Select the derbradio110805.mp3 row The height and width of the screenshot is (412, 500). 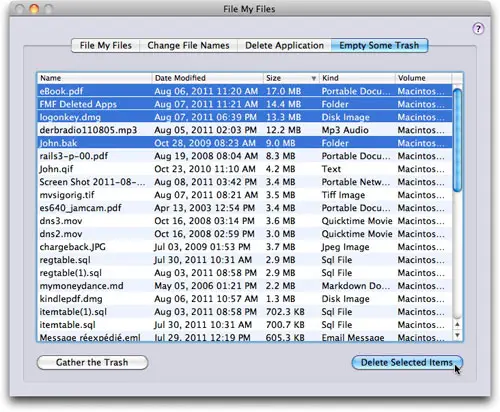pyautogui.click(x=245, y=130)
